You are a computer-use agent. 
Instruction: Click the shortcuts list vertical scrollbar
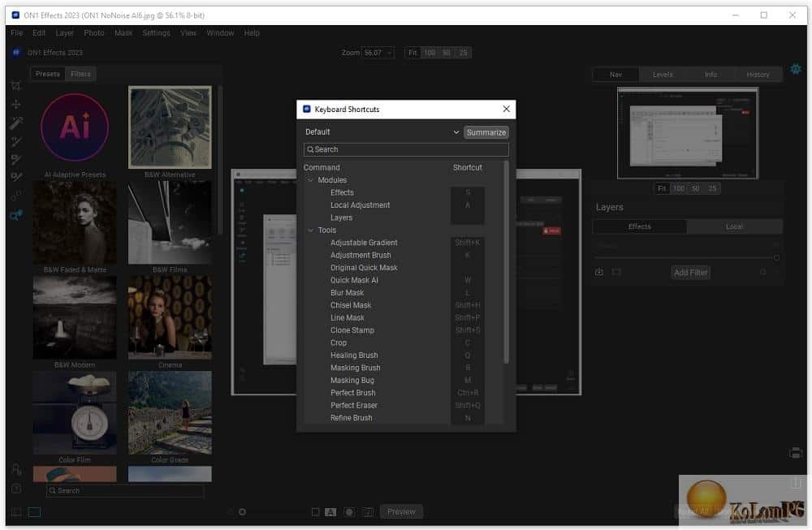click(506, 261)
